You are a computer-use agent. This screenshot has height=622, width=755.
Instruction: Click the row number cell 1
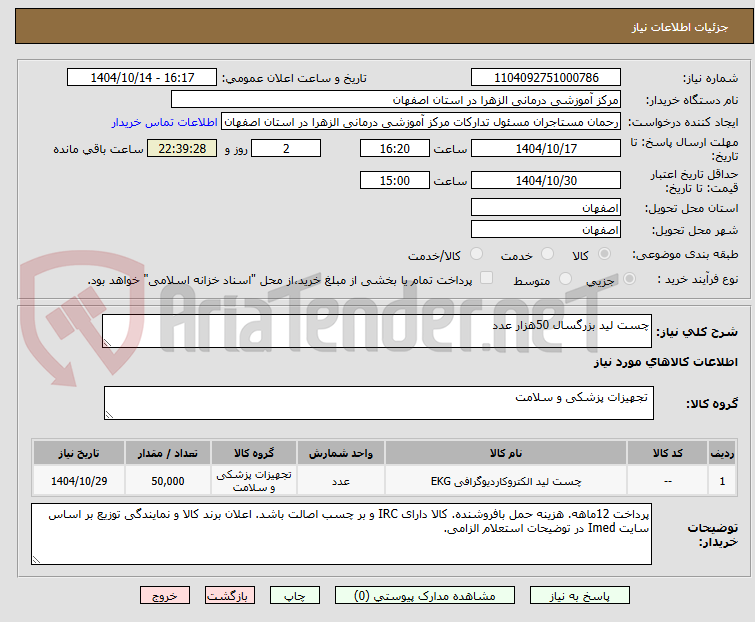pyautogui.click(x=722, y=480)
